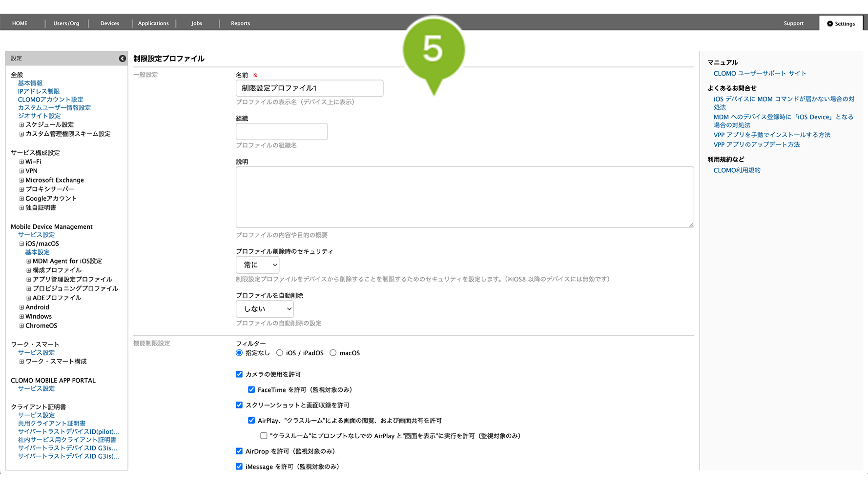Select the iOS / iPadOS filter radio
Viewport: 868px width, 488px height.
280,353
